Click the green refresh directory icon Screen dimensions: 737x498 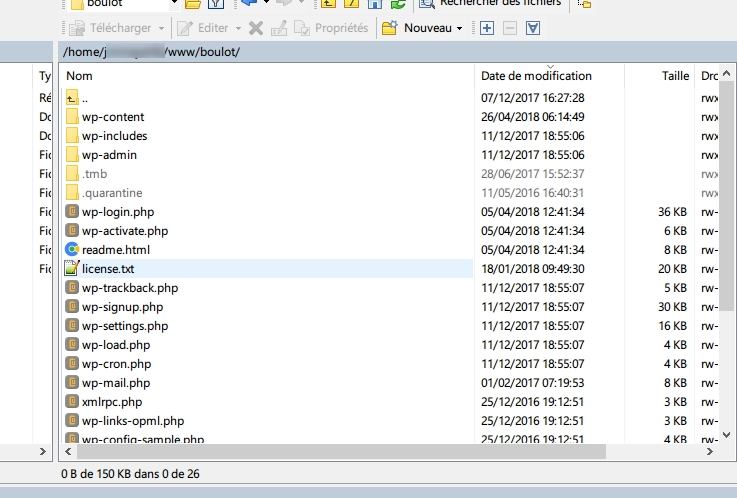point(398,4)
